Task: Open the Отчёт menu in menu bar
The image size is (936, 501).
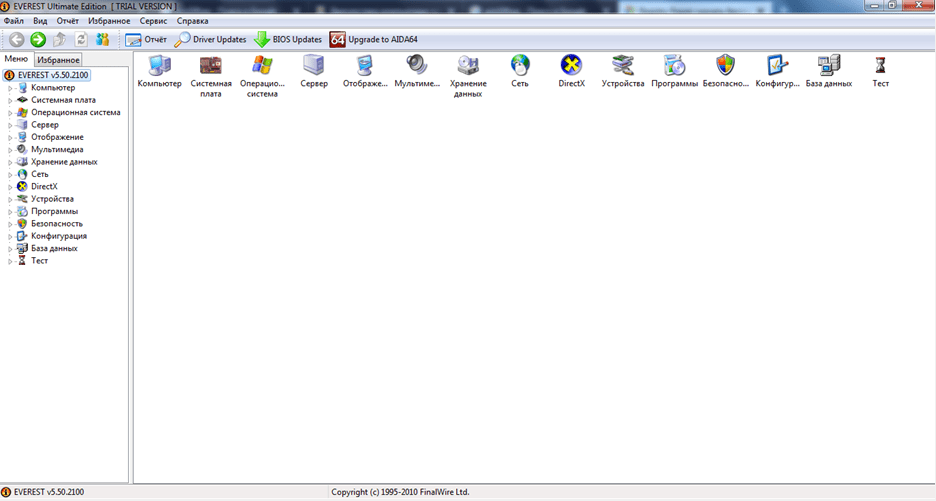Action: coord(67,21)
